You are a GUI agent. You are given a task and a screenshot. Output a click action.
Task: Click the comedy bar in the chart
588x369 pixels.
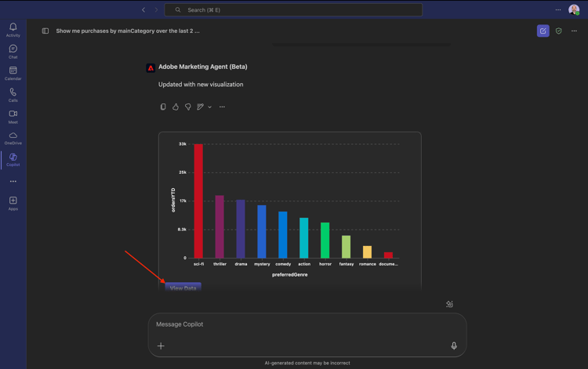pyautogui.click(x=283, y=234)
